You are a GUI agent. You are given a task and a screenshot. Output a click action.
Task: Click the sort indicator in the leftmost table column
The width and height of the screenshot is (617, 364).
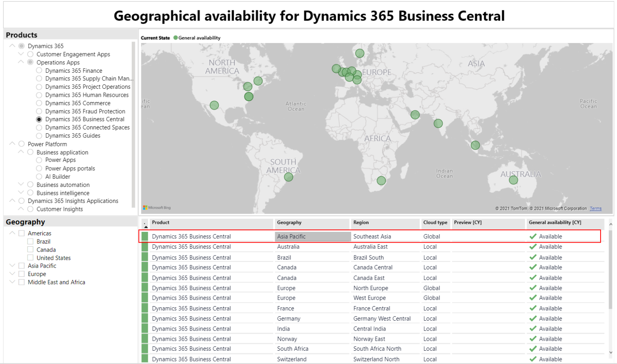coord(145,224)
